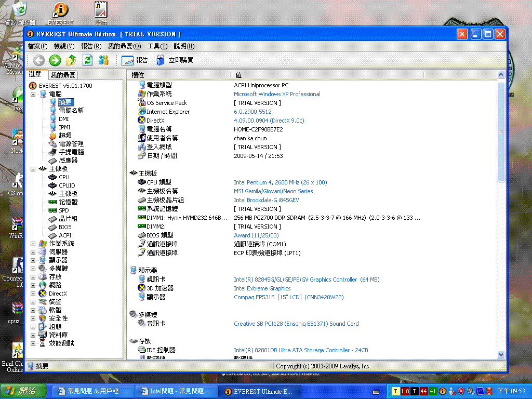Screen dimensions: 532x399
Task: Open the 報告 report wizard toolbar button
Action: [135, 60]
